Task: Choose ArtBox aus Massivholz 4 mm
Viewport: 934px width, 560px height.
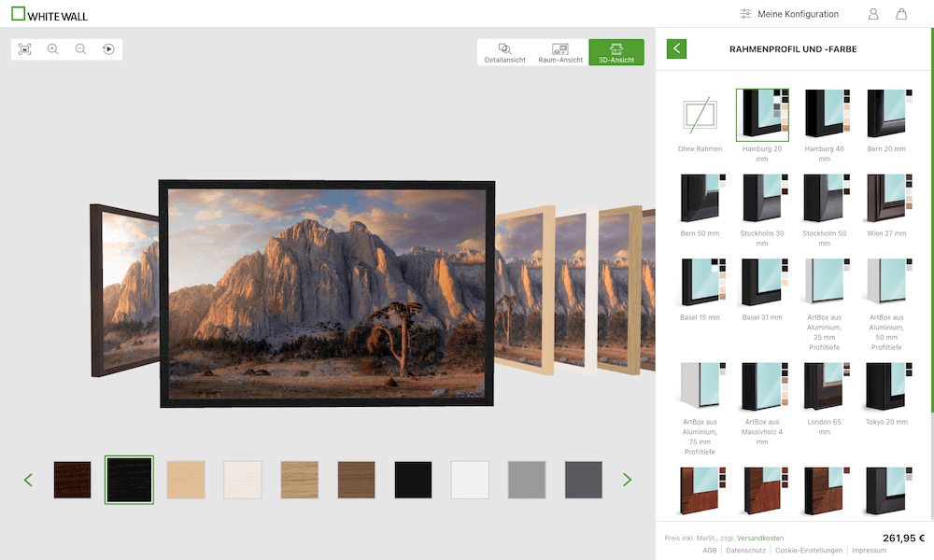Action: [762, 405]
